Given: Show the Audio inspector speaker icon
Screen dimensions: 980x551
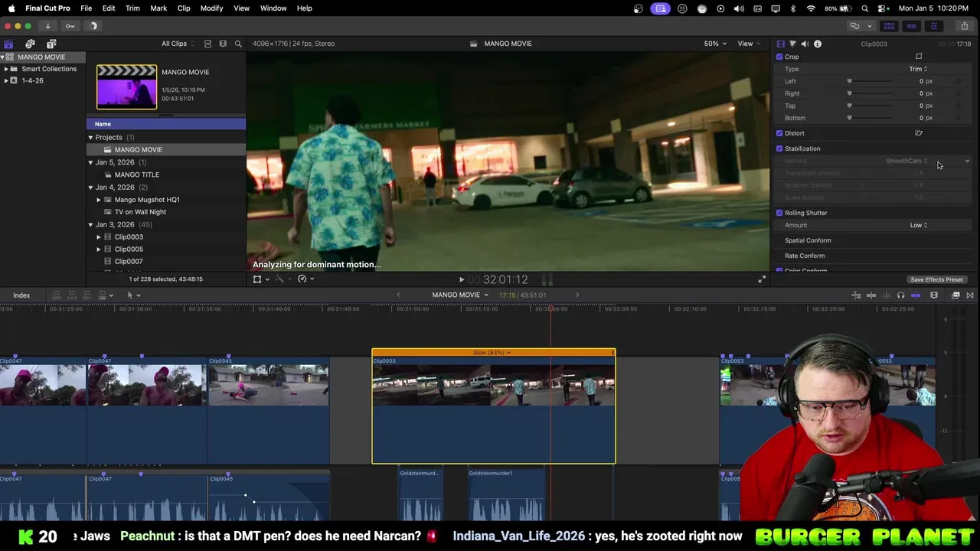Looking at the screenshot, I should [x=805, y=44].
